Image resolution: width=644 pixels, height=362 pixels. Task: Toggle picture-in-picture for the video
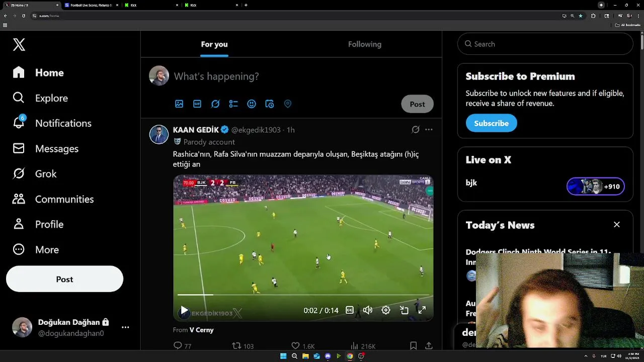tap(404, 310)
